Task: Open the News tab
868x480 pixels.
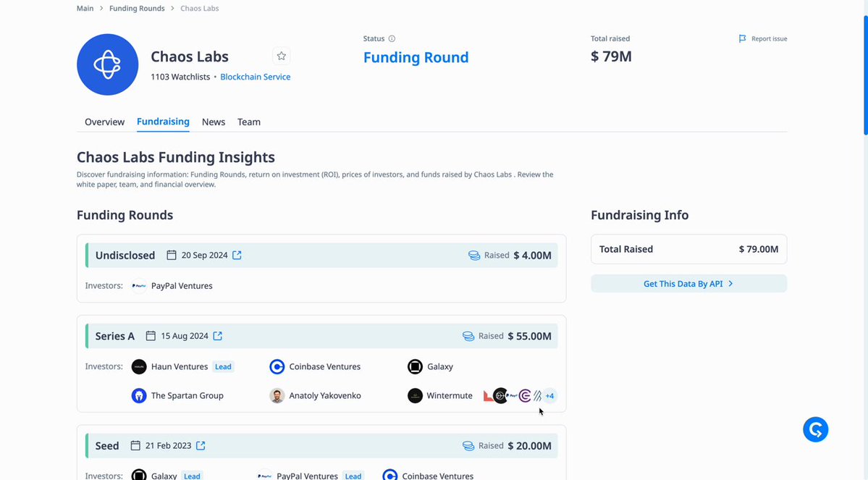Action: pos(214,122)
